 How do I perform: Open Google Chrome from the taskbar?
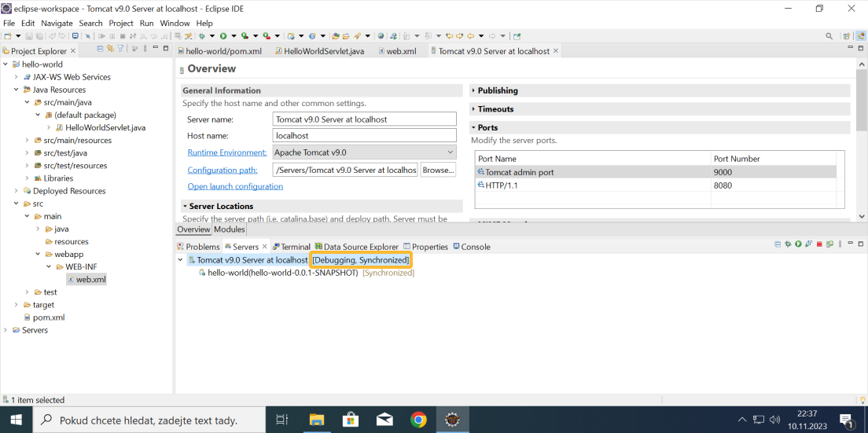click(x=418, y=420)
